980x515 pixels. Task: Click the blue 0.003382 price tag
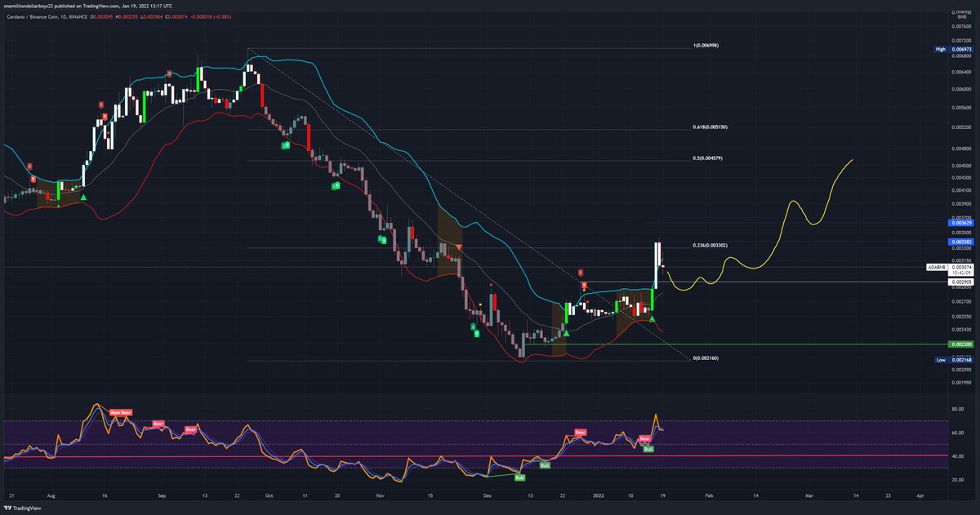point(962,242)
